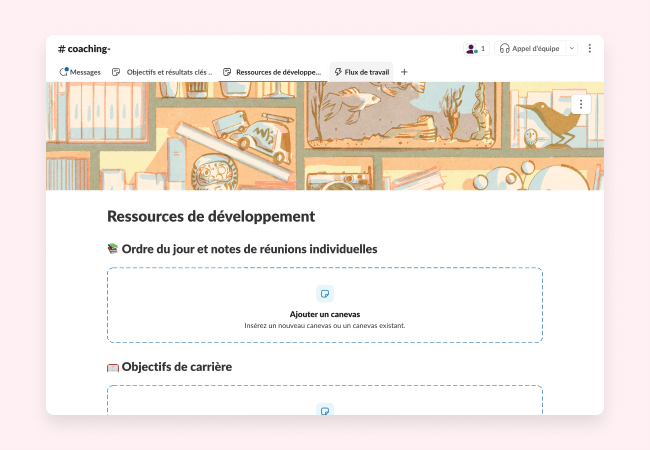Viewport: 650px width, 450px height.
Task: Select the Ressources de développement tab
Action: [x=272, y=72]
